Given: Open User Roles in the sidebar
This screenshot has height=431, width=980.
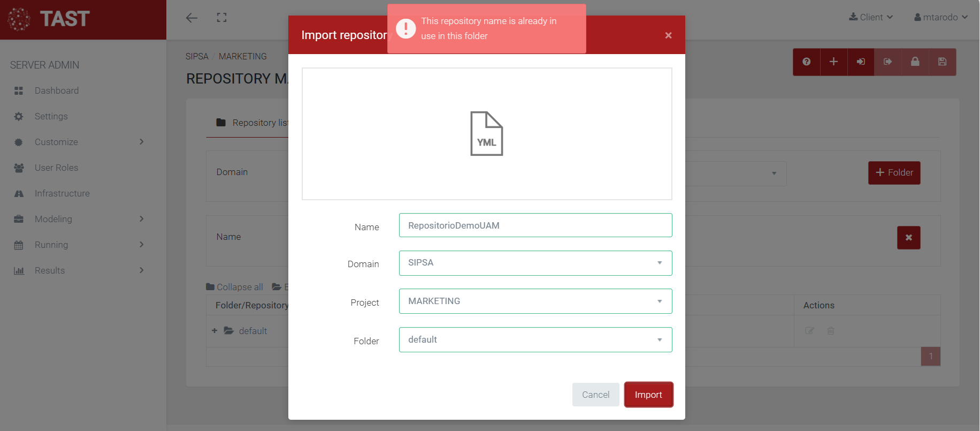Looking at the screenshot, I should (56, 168).
